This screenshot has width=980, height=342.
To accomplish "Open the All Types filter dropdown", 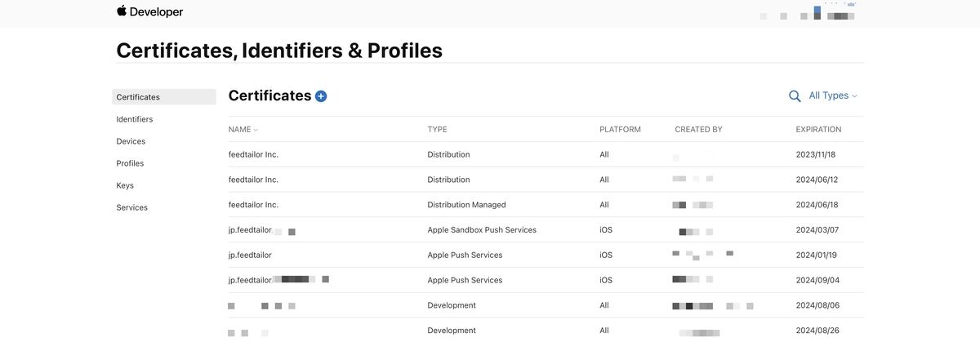I will pyautogui.click(x=833, y=95).
